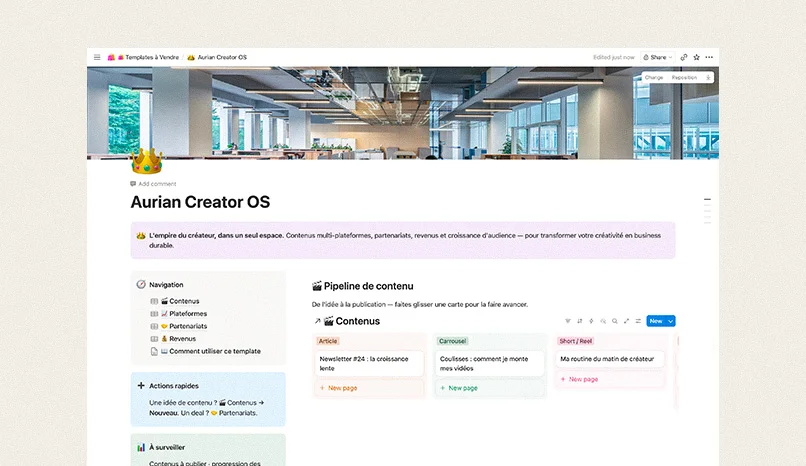Open the Contenus navigation link
Image resolution: width=806 pixels, height=466 pixels.
click(180, 301)
